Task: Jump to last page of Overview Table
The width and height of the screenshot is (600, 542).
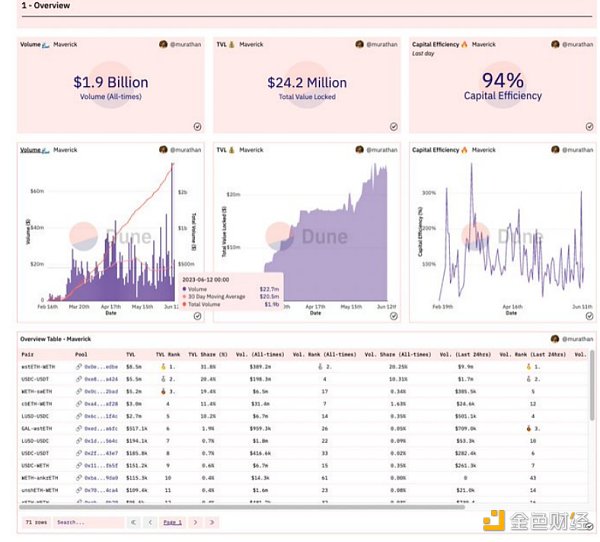Action: click(x=211, y=522)
